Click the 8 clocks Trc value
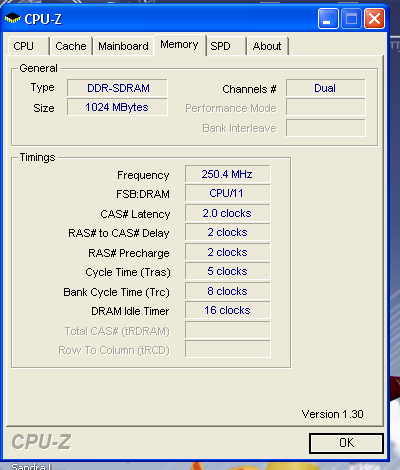This screenshot has height=470, width=400. (x=228, y=291)
